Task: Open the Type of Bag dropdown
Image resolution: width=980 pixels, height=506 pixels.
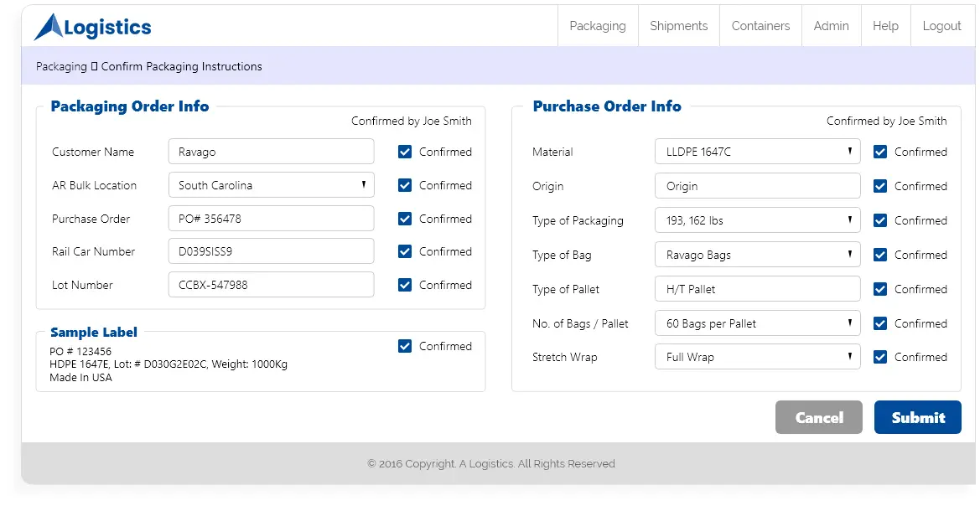Action: 758,254
